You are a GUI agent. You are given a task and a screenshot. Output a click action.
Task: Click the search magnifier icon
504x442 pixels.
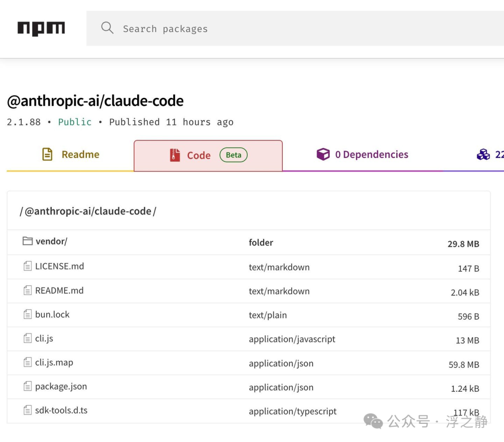(x=107, y=28)
